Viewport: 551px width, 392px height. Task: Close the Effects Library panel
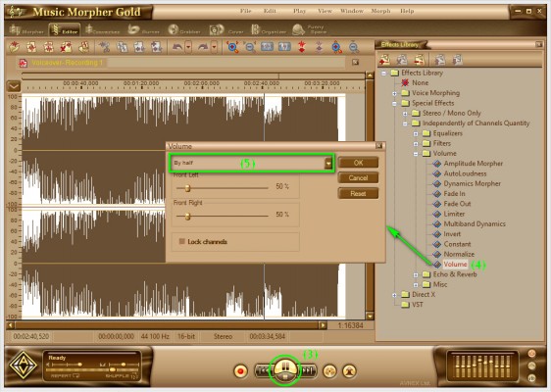coord(538,44)
